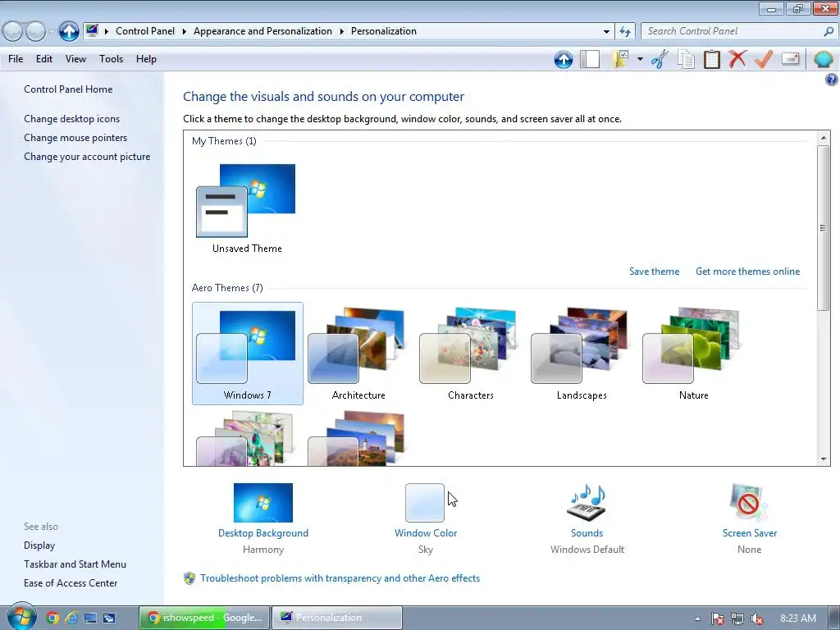
Task: Expand arrow after Appearance and Personalization breadcrumb
Action: 341,31
